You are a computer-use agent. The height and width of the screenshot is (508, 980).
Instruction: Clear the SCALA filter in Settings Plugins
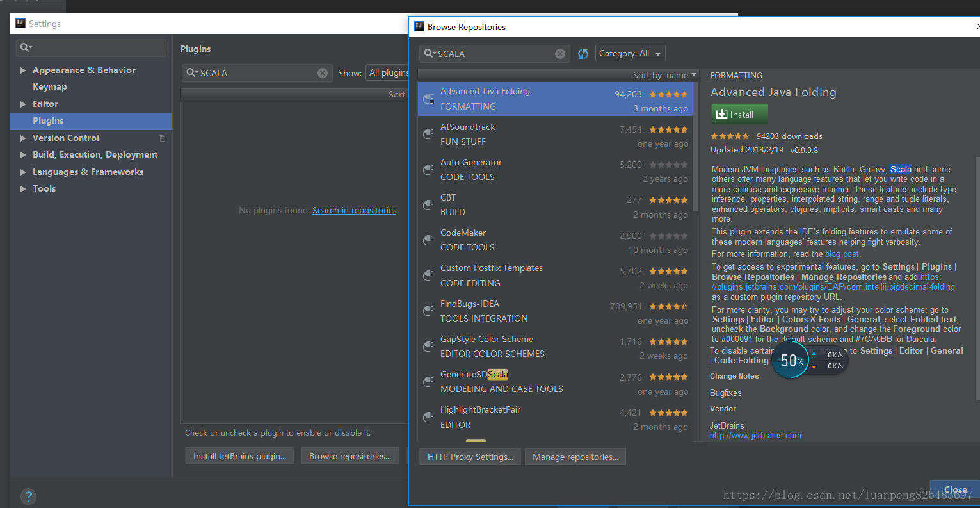coord(323,73)
